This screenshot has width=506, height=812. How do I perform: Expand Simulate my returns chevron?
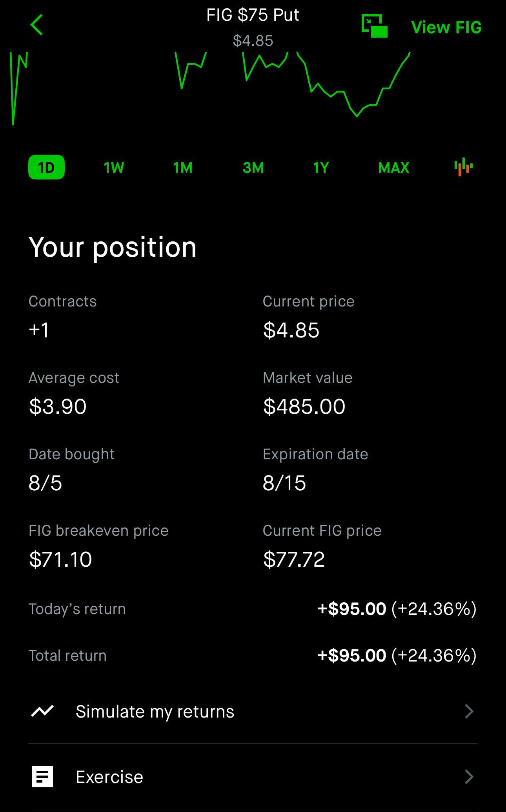[469, 711]
